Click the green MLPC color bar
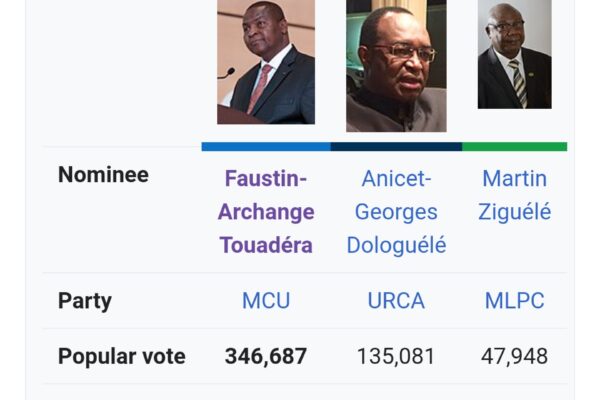 tap(515, 147)
